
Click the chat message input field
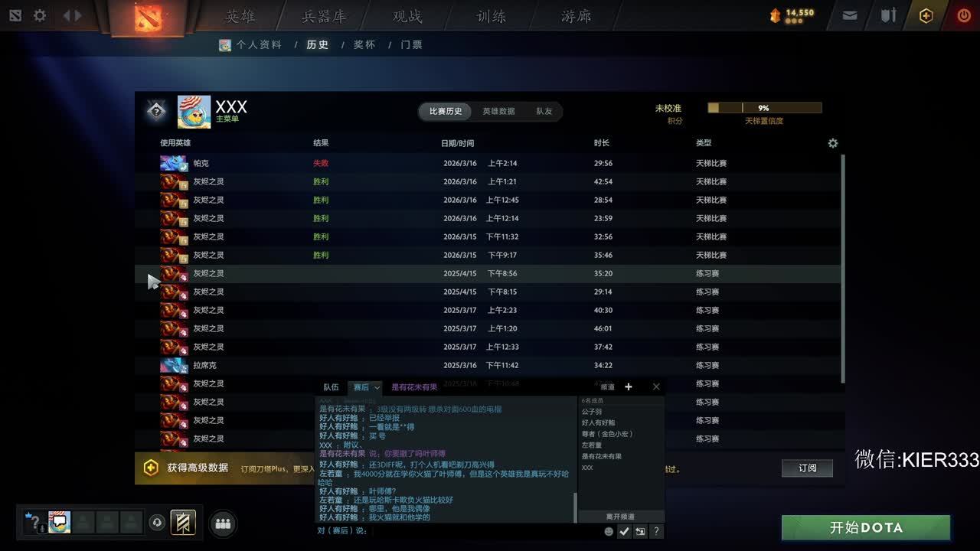[x=485, y=531]
